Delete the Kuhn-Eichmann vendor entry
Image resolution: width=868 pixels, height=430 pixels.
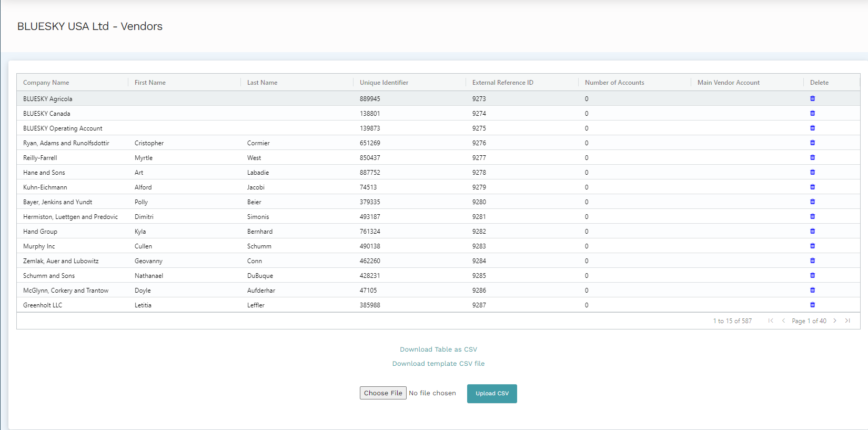click(x=812, y=187)
